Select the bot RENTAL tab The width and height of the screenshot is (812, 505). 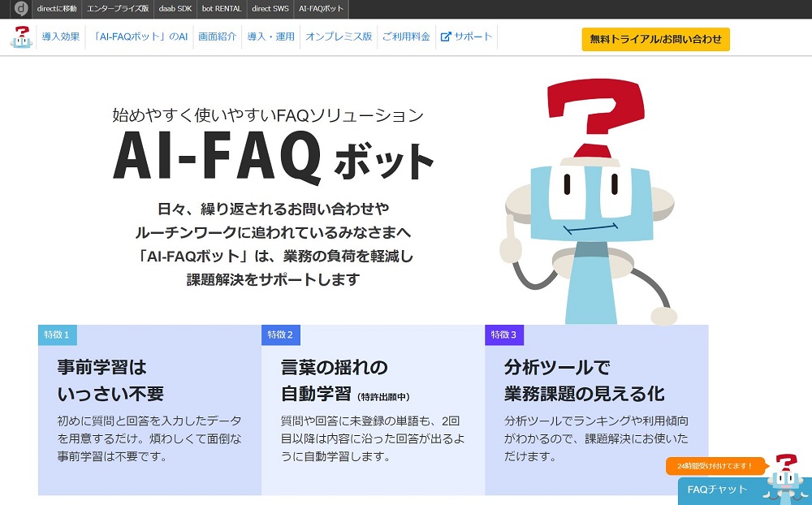tap(222, 9)
